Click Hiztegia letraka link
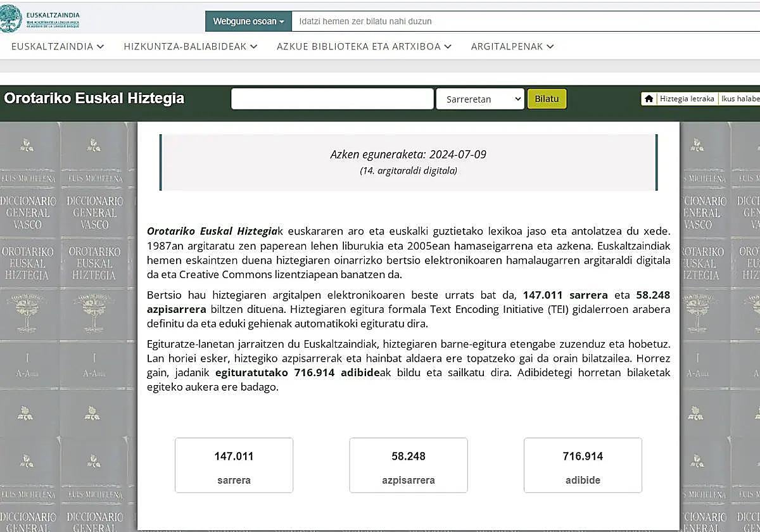The height and width of the screenshot is (532, 760). pos(687,99)
